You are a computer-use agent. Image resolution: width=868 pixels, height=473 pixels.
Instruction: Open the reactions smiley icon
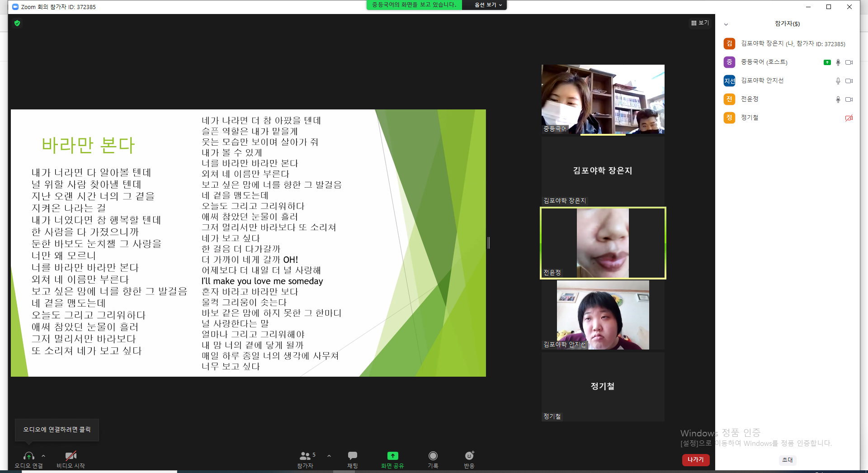click(469, 456)
